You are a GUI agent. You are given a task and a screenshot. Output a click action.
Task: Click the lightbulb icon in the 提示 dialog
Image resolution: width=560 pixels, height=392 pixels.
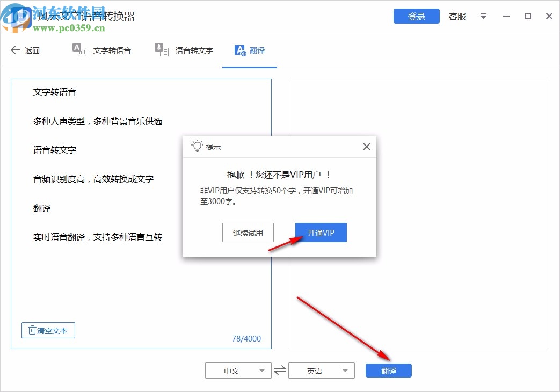point(197,146)
